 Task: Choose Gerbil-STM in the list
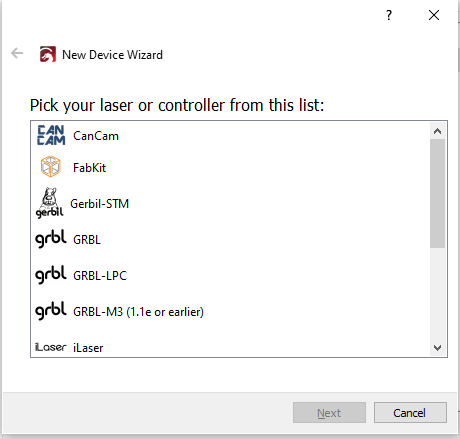pos(230,203)
